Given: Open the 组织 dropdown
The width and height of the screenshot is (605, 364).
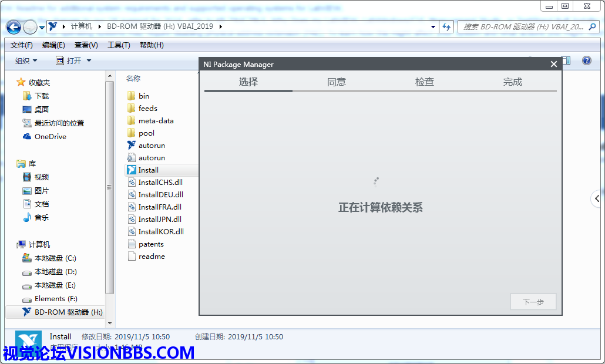Looking at the screenshot, I should coord(26,60).
